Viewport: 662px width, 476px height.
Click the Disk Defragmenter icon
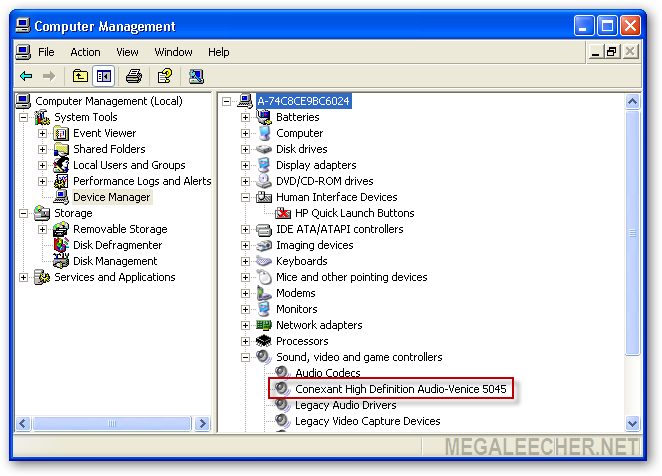tap(61, 245)
